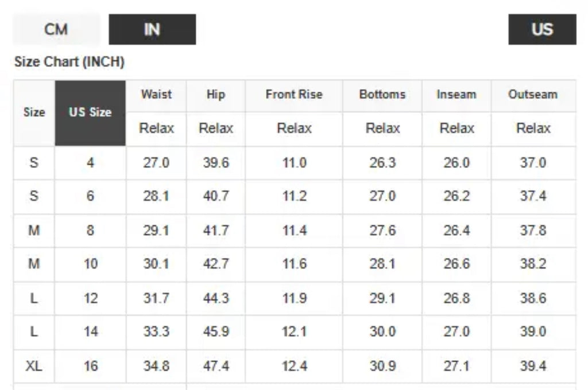
Task: Select US size 12 cell
Action: point(90,299)
